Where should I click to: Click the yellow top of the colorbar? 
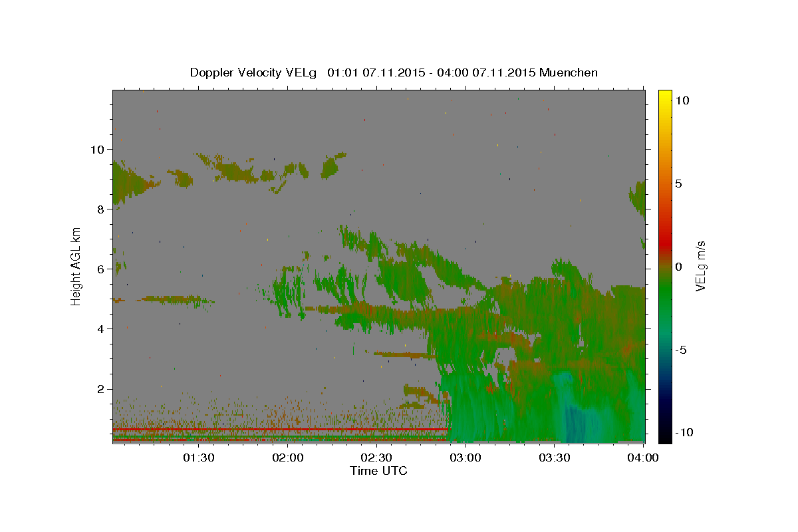click(664, 96)
